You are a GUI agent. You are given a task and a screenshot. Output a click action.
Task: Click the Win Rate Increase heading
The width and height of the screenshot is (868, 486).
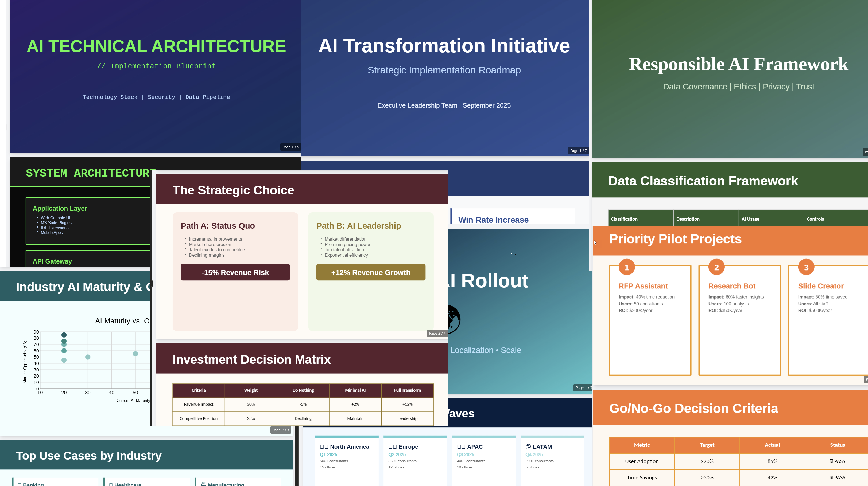(x=493, y=220)
